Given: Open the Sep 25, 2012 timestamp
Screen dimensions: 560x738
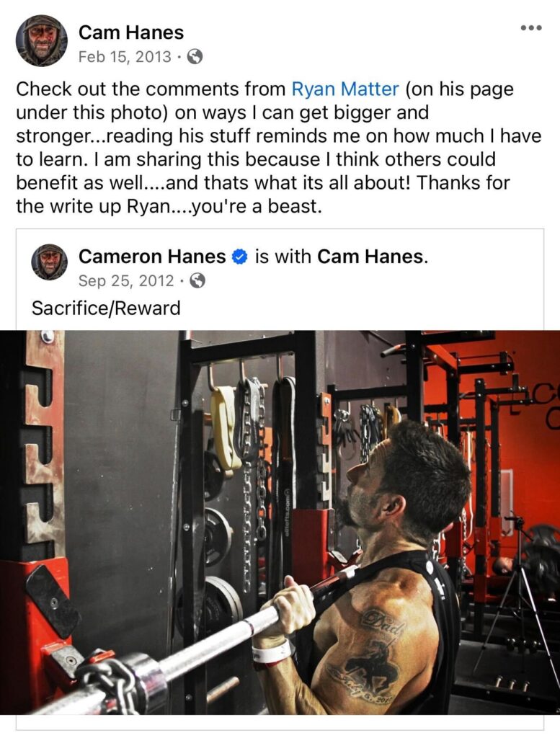Looking at the screenshot, I should pos(126,281).
